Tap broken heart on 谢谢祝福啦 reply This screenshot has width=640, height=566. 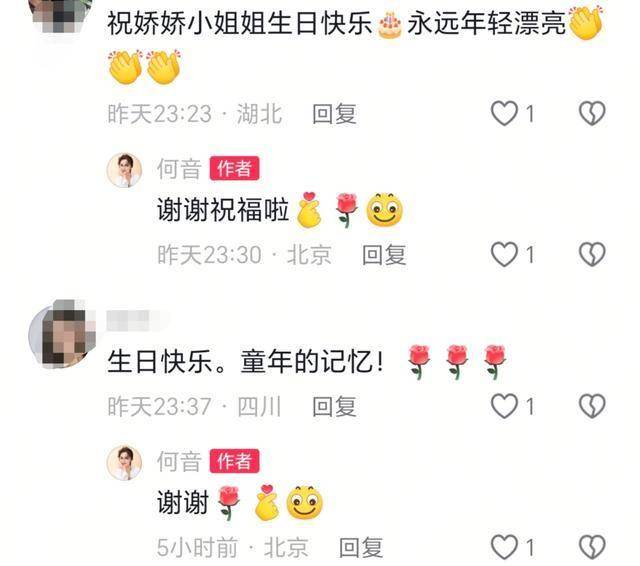coord(592,255)
